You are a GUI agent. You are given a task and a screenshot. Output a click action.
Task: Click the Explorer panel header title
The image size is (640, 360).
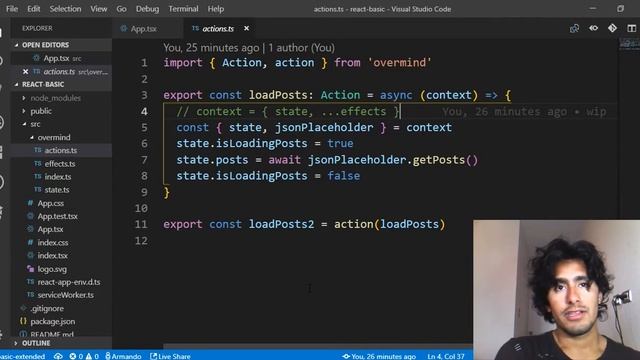pos(37,28)
